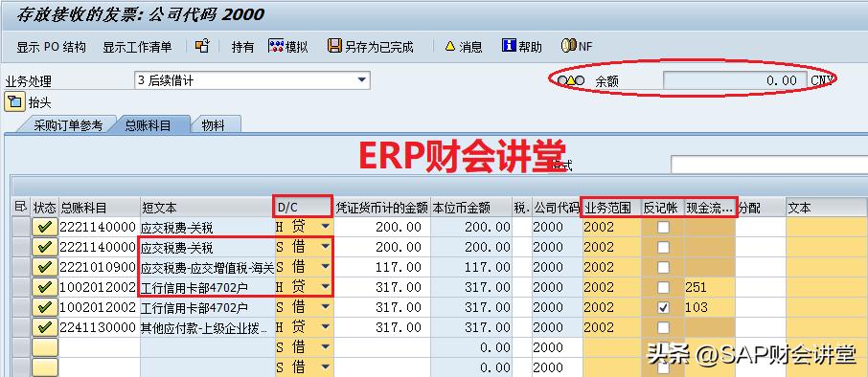
Task: Click green check status of 1002012002 贷 row
Action: click(x=45, y=287)
